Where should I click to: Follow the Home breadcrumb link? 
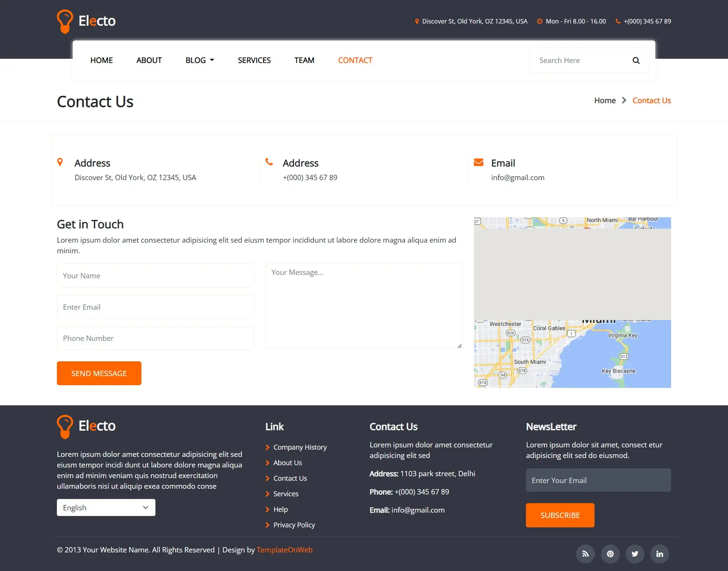coord(605,100)
